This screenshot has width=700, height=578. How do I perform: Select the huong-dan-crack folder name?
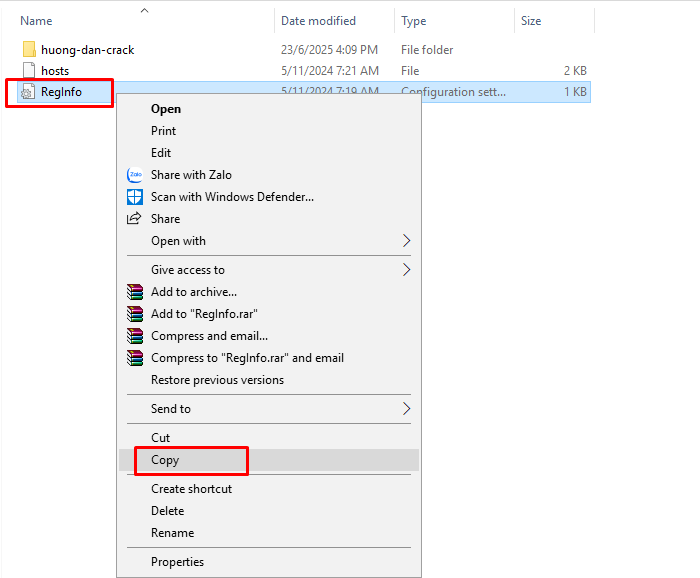point(88,50)
